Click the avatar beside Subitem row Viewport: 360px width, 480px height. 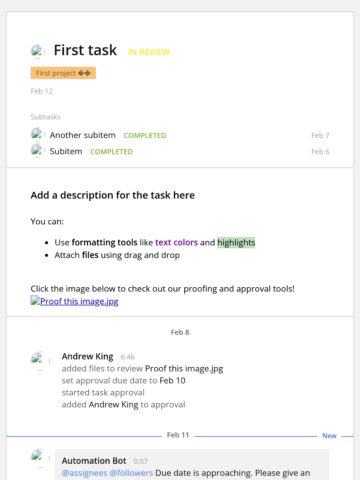pyautogui.click(x=37, y=151)
